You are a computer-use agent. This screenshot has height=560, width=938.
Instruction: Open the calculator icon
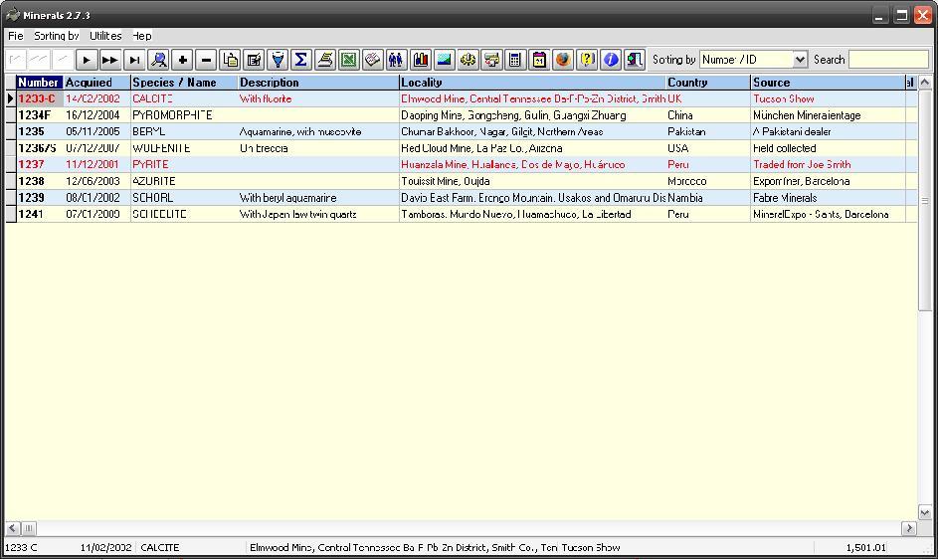(515, 60)
